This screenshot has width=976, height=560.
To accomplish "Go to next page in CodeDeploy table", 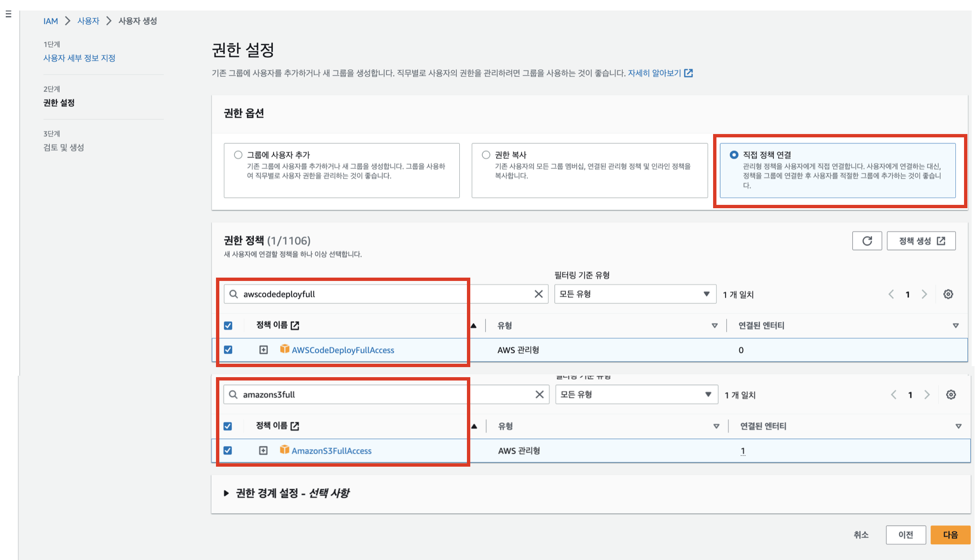I will 924,294.
